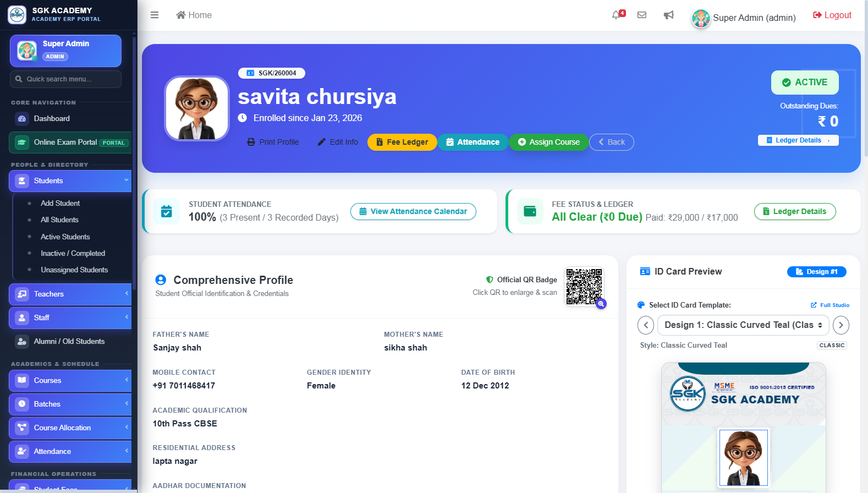
Task: Go to previous ID card design arrow
Action: [x=646, y=325]
